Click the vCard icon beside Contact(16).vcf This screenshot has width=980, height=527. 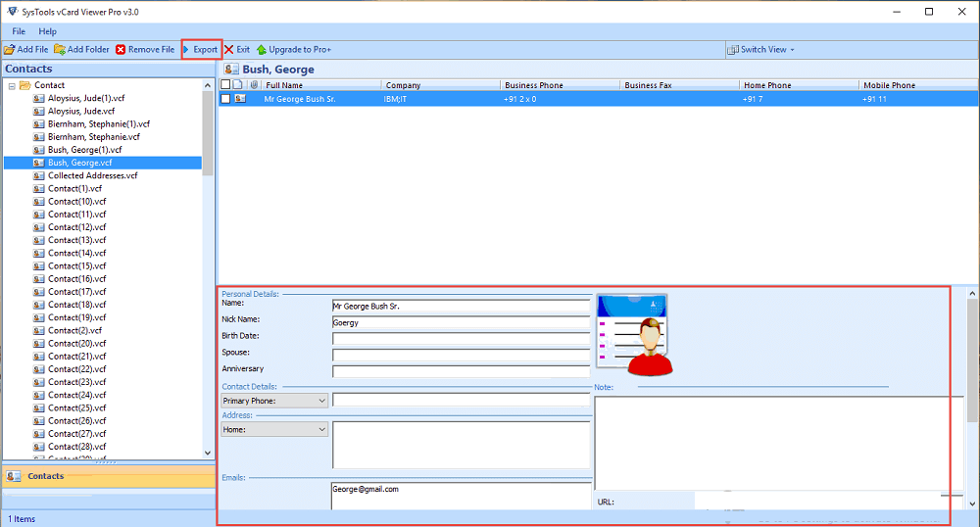pyautogui.click(x=39, y=279)
